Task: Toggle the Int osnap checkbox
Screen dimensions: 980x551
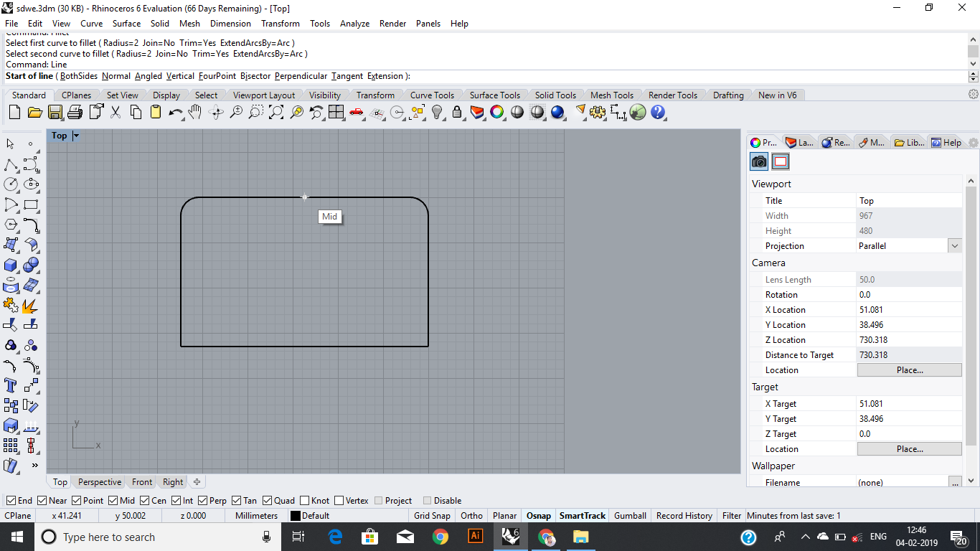Action: (176, 501)
